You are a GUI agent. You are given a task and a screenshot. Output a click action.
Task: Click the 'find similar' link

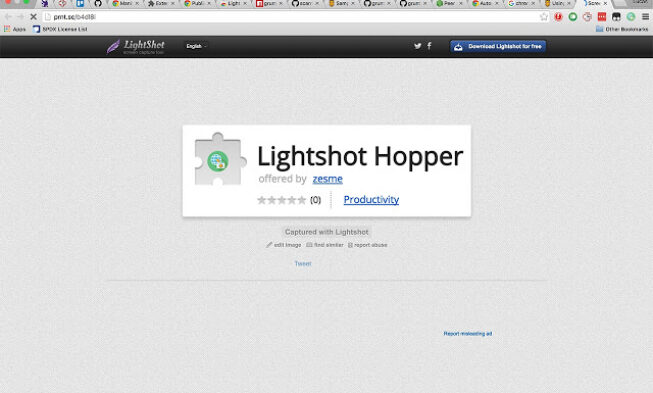[325, 245]
